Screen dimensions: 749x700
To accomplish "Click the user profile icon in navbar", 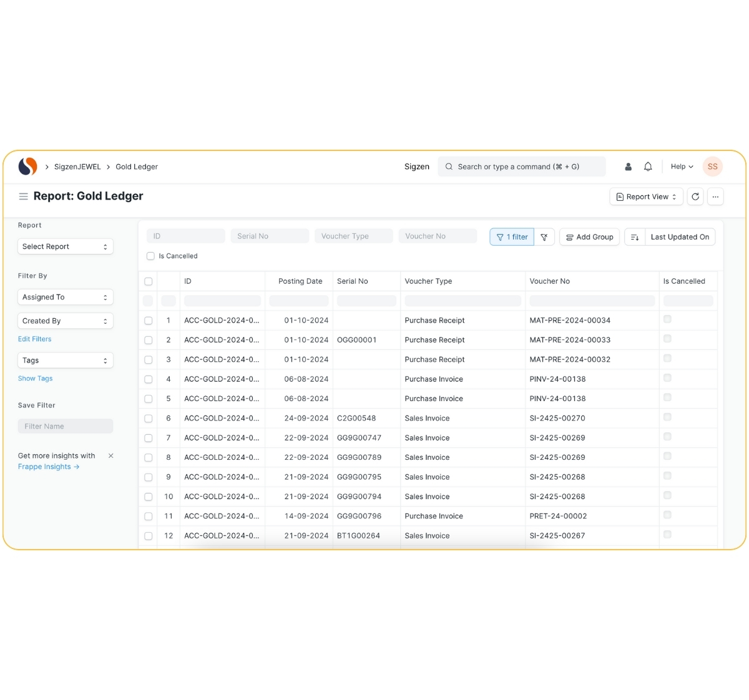I will [628, 167].
